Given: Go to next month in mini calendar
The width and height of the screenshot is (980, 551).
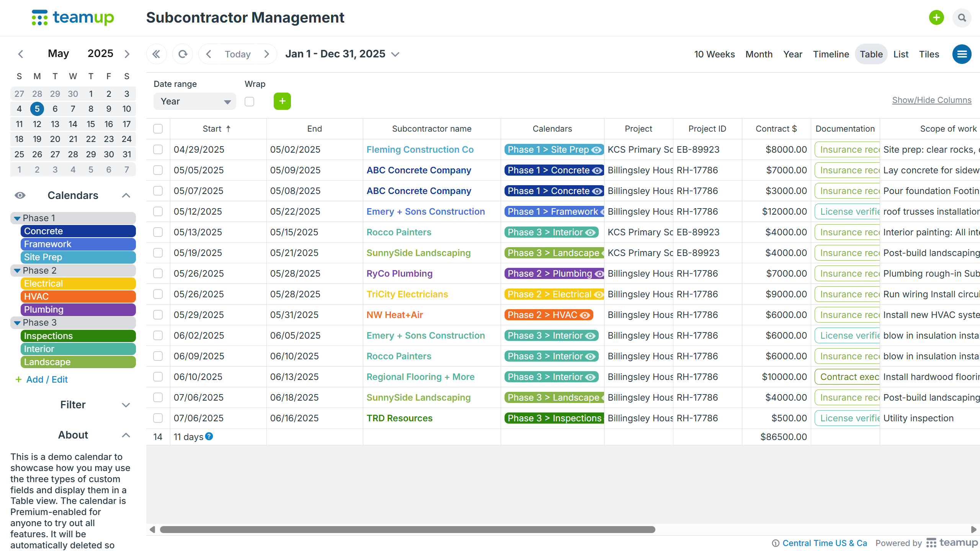Looking at the screenshot, I should pos(127,54).
